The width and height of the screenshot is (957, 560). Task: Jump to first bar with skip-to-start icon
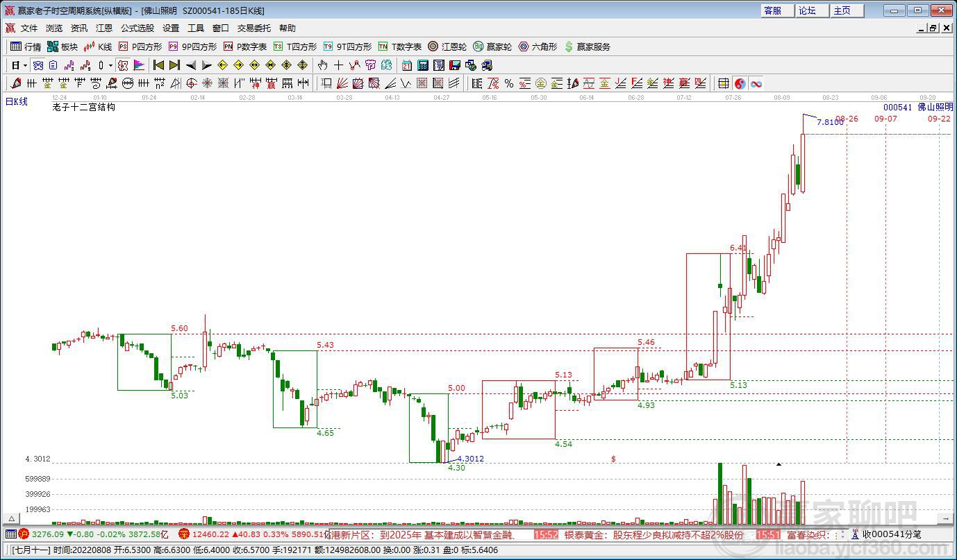point(158,65)
